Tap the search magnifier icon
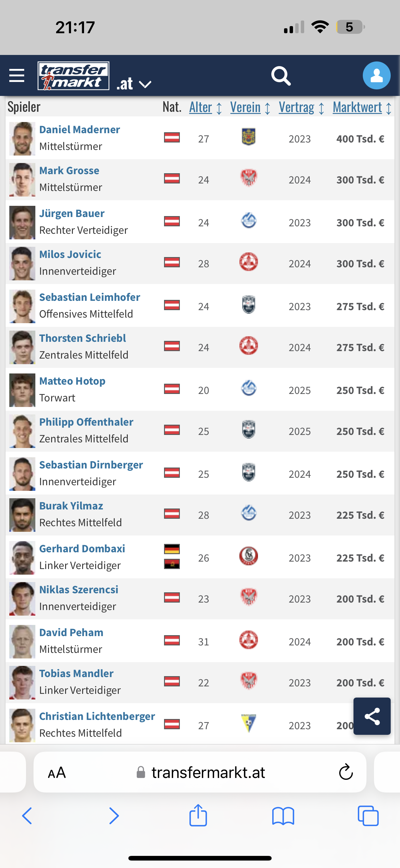 tap(281, 76)
